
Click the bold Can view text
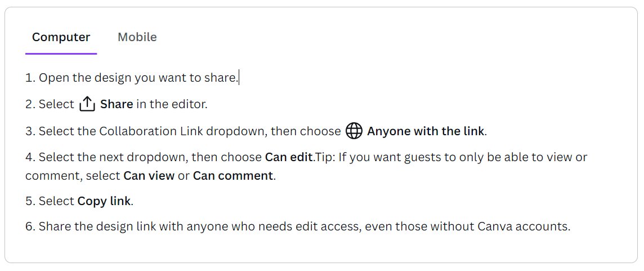(x=149, y=176)
